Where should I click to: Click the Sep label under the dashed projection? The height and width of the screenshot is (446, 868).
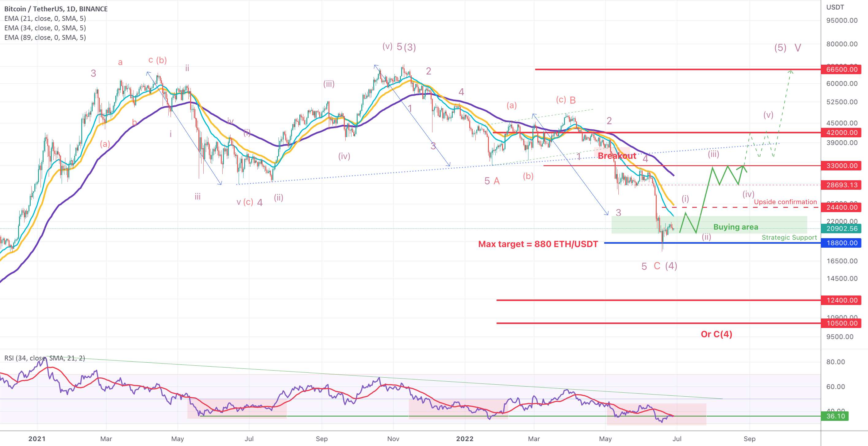click(749, 439)
